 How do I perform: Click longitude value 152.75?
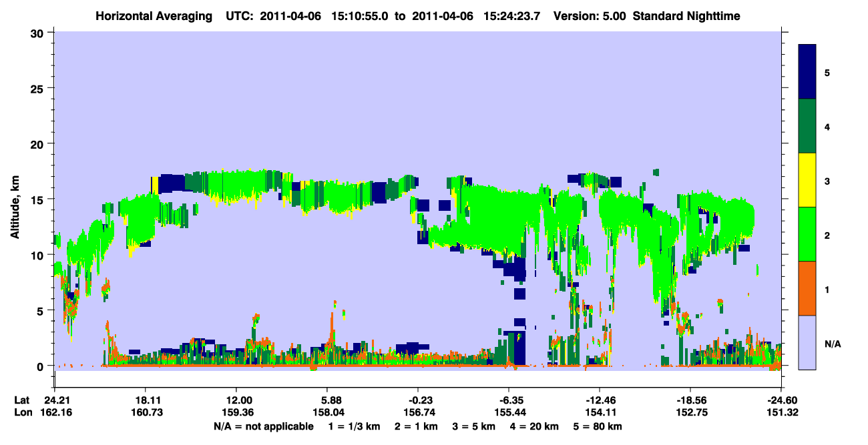point(690,413)
